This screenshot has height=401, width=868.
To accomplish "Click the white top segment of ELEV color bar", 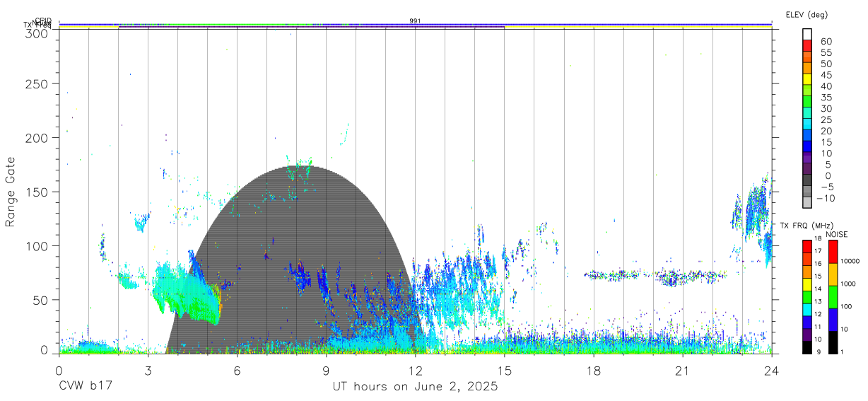I will (807, 33).
